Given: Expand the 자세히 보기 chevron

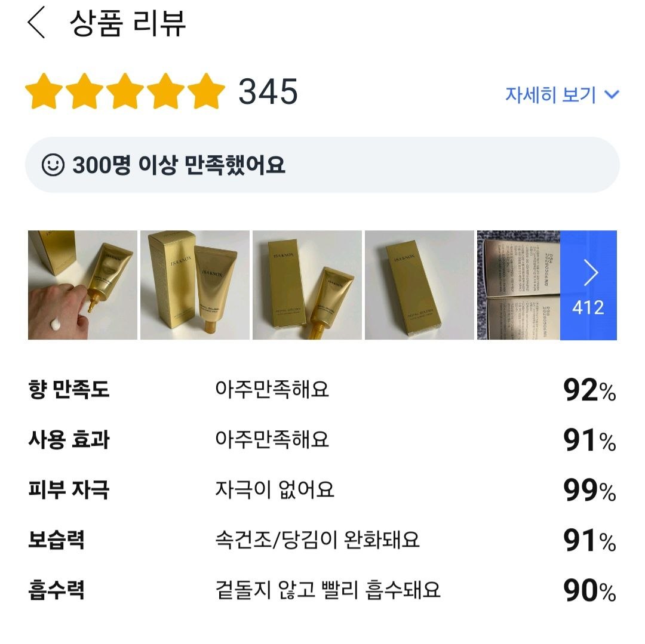Looking at the screenshot, I should pyautogui.click(x=612, y=95).
